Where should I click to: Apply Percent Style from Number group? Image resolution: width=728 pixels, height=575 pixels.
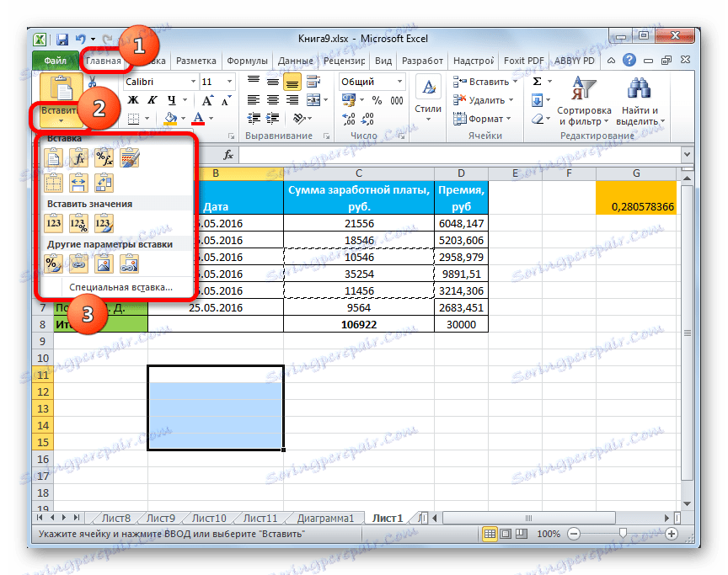377,98
